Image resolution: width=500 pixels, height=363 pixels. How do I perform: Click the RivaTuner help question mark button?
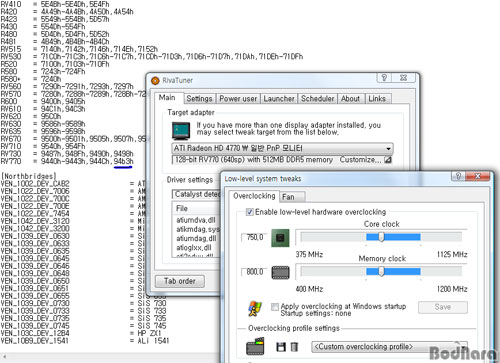[384, 78]
